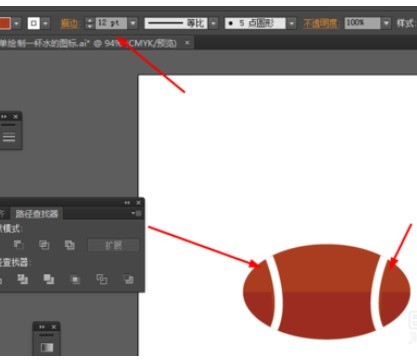Collapse the bottom gradient panel
This screenshot has height=362, width=417.
(42, 327)
